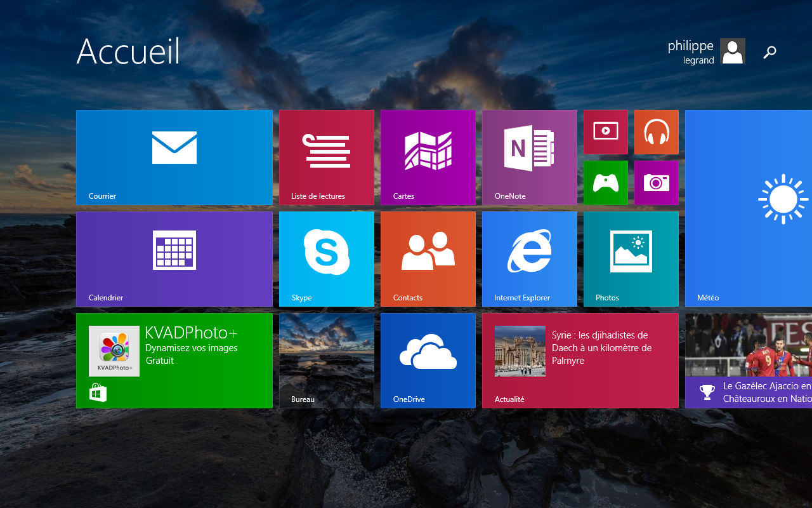The width and height of the screenshot is (812, 508).
Task: Open the Sport tile about Gazélec Ajaccio
Action: coord(749,361)
